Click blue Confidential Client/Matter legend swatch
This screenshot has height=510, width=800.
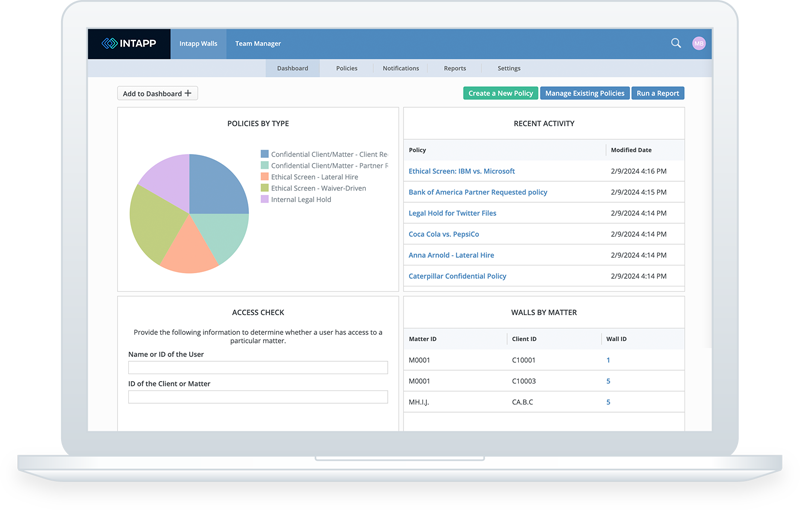tap(264, 154)
